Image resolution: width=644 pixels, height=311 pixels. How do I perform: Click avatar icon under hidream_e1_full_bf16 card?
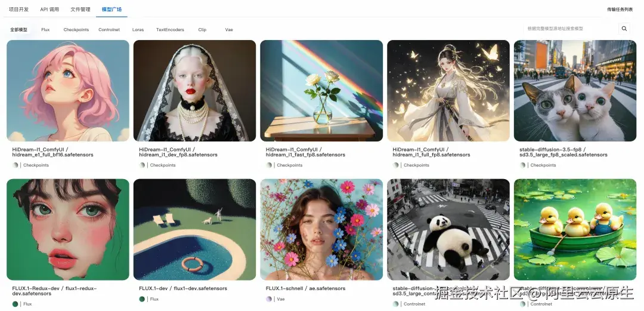(x=15, y=165)
